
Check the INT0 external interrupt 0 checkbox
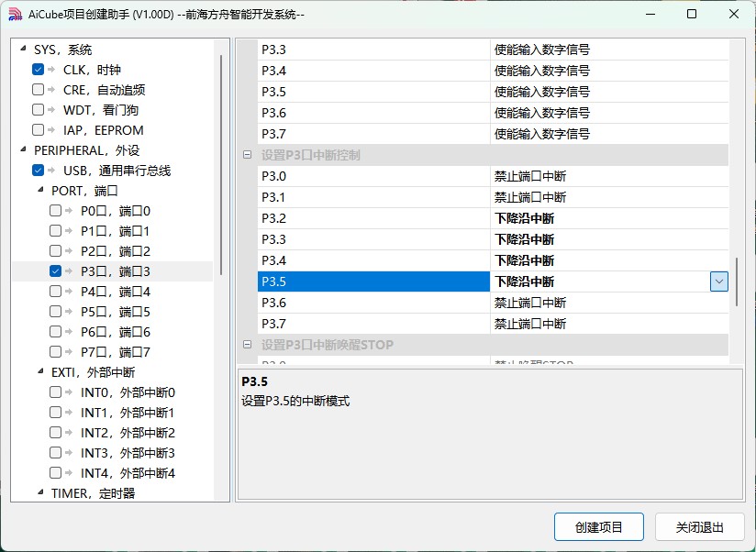(x=55, y=392)
